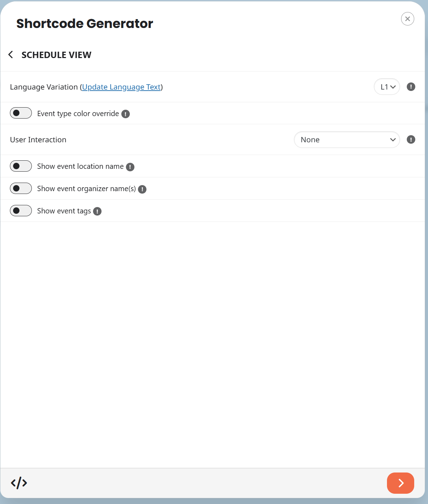Click the code brackets icon in footer

[19, 483]
